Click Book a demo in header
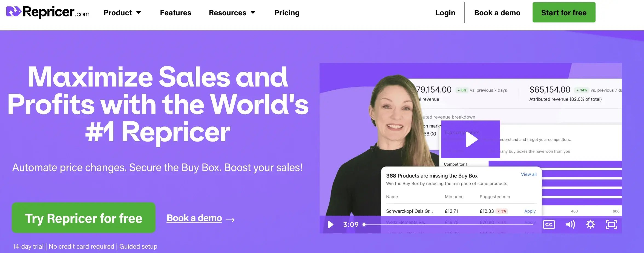644x253 pixels. 497,13
